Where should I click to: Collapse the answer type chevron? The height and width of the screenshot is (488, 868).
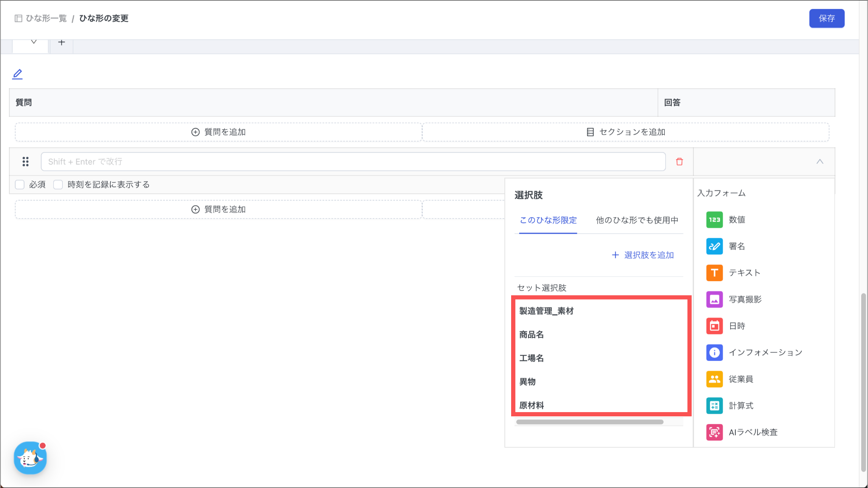pos(820,162)
